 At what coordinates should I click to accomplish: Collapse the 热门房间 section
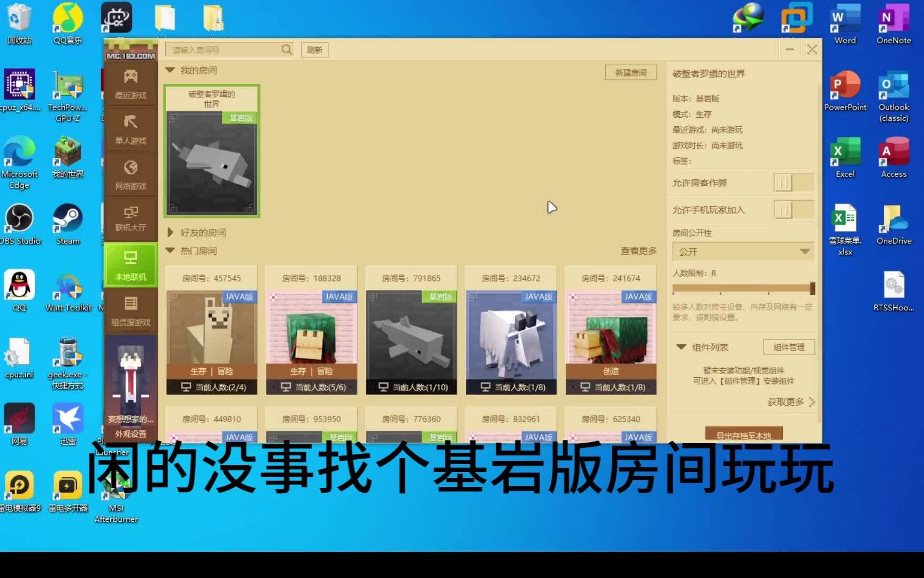[x=170, y=250]
